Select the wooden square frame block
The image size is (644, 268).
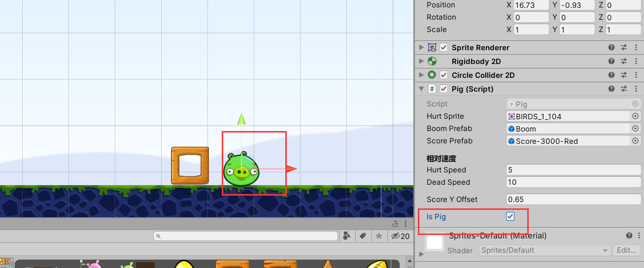[190, 166]
